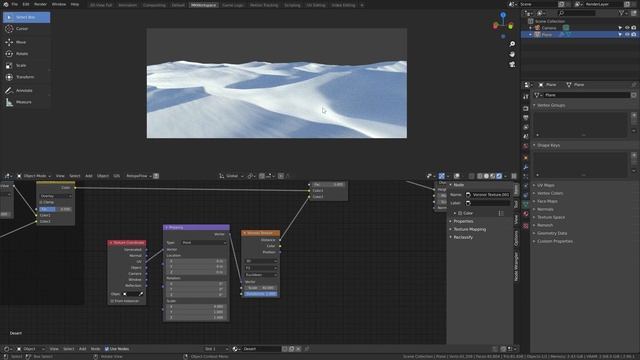Switch to the Scripting workspace tab

click(x=292, y=5)
